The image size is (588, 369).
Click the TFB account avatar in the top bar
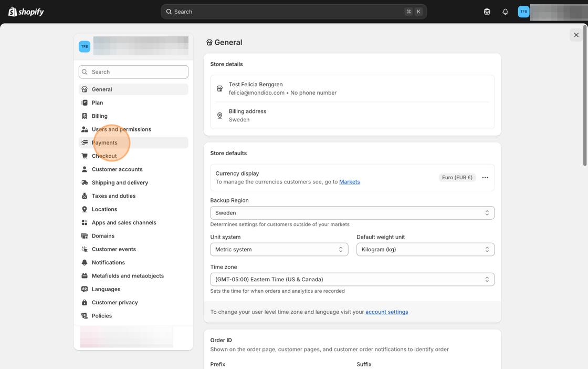point(523,12)
